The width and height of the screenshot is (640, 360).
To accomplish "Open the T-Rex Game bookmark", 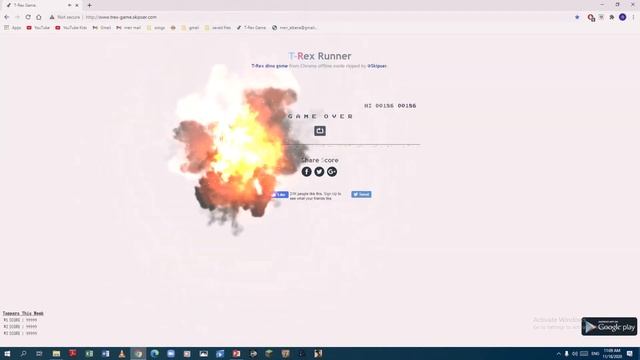I will click(251, 28).
